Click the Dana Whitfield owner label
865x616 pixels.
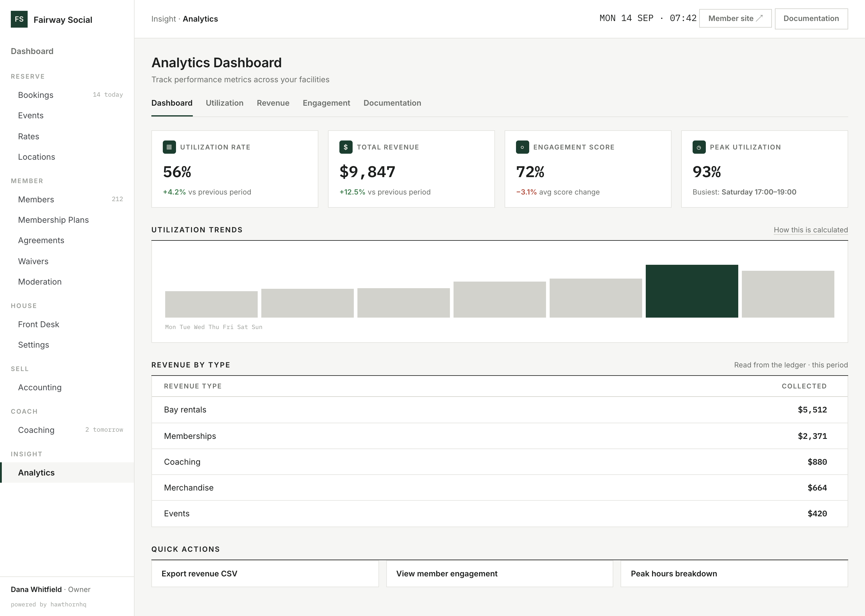pos(50,590)
